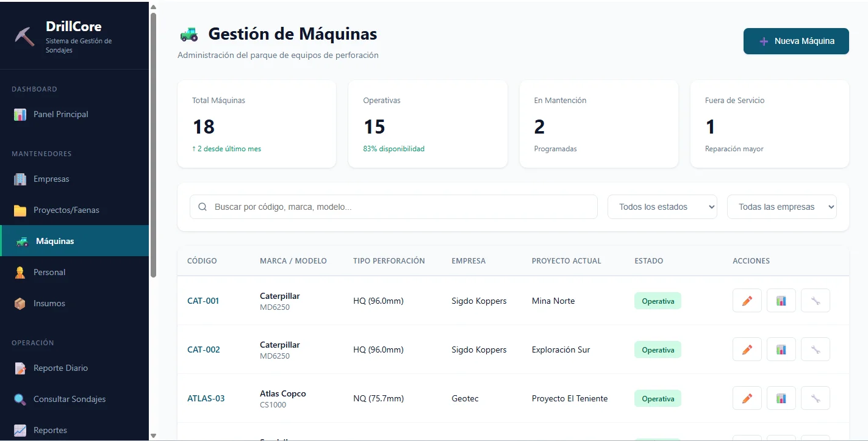Select the Operativa status badge on CAT-001

coord(658,300)
